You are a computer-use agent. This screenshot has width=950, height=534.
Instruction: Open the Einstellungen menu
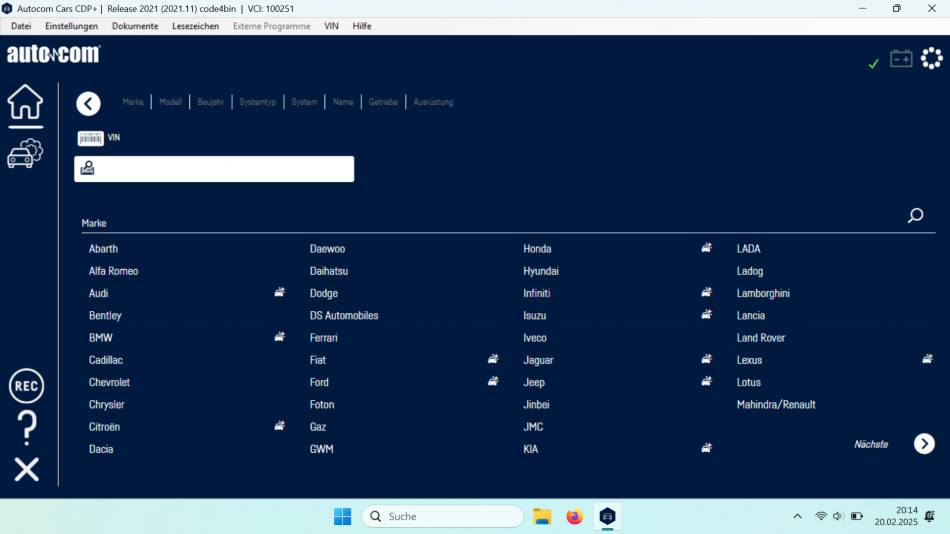pyautogui.click(x=71, y=26)
